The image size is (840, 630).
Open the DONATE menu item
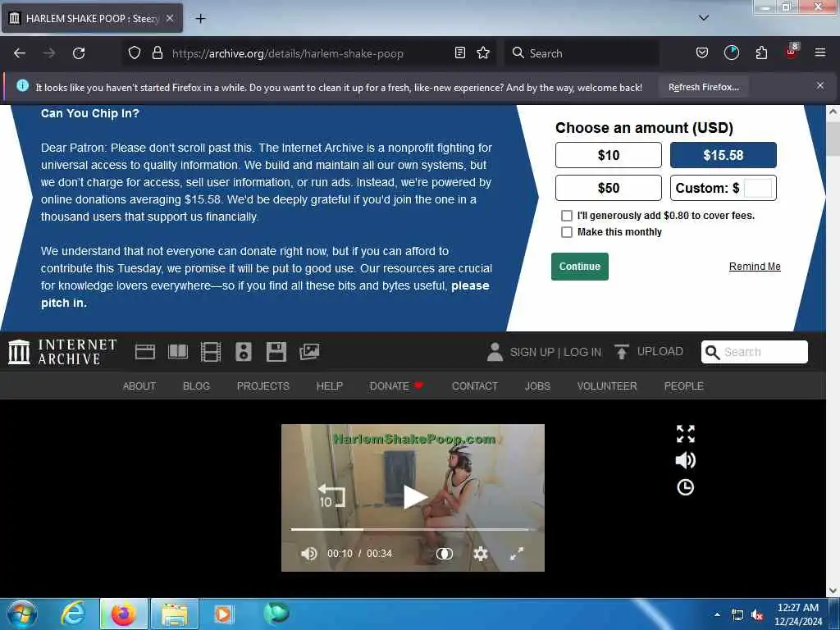click(x=396, y=386)
